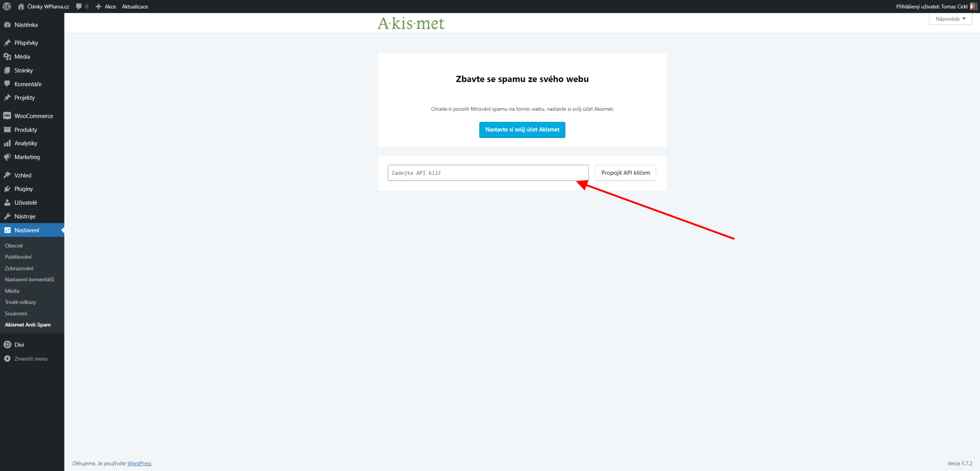Click the user avatar in admin bar
980x471 pixels.
click(x=973, y=6)
